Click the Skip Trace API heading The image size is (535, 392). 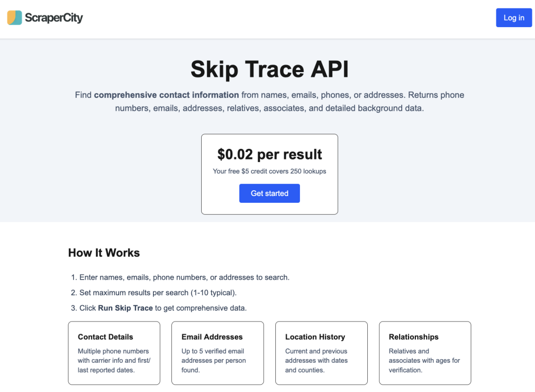270,69
